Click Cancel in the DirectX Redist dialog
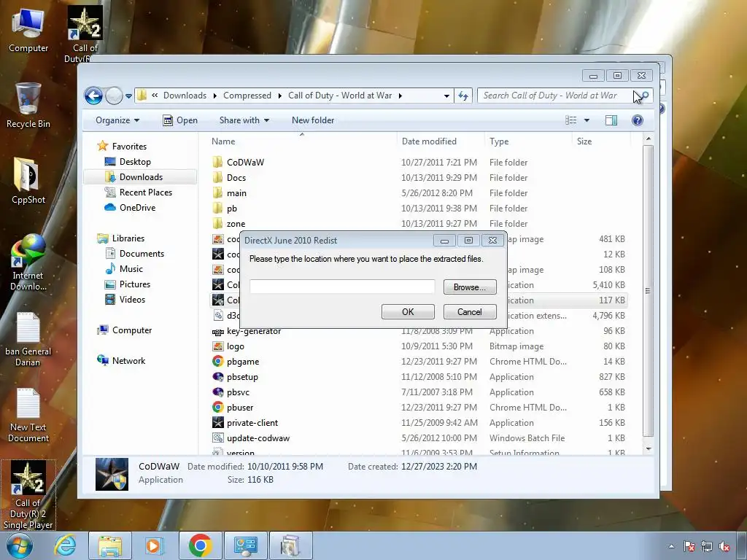 pos(470,312)
